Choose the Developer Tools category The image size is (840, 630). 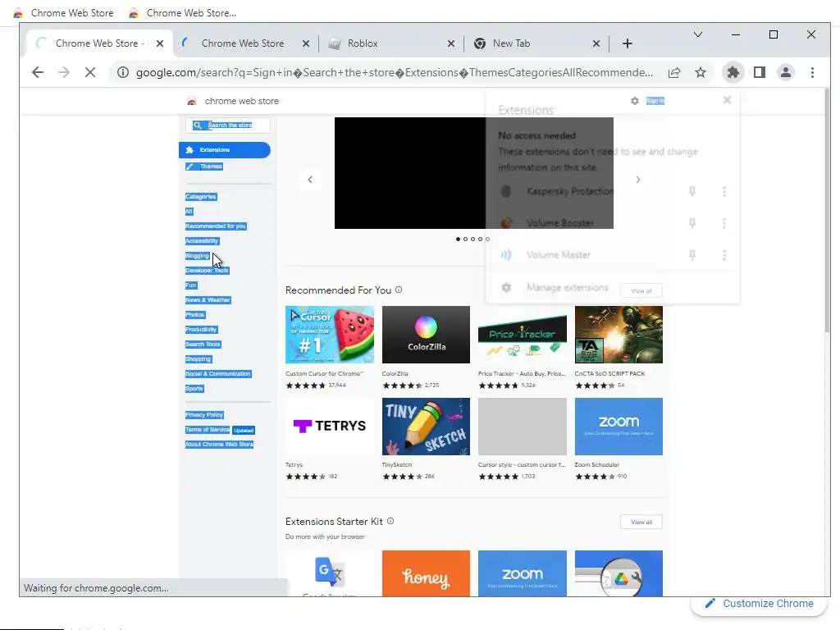pyautogui.click(x=207, y=271)
